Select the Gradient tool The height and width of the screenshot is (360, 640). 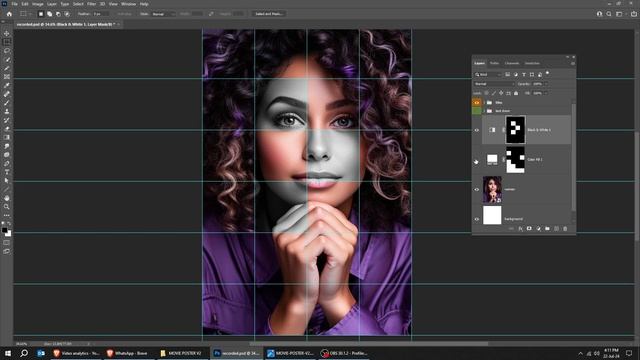coord(7,137)
